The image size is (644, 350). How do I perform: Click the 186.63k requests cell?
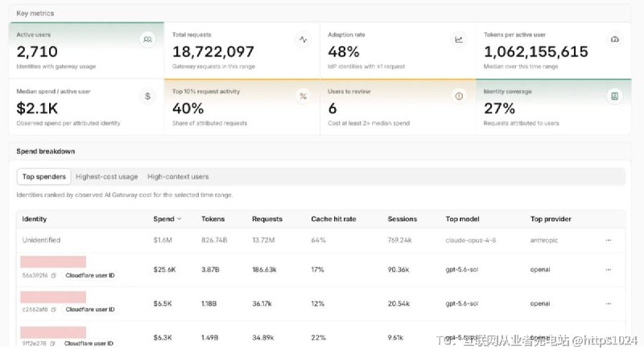click(x=264, y=270)
